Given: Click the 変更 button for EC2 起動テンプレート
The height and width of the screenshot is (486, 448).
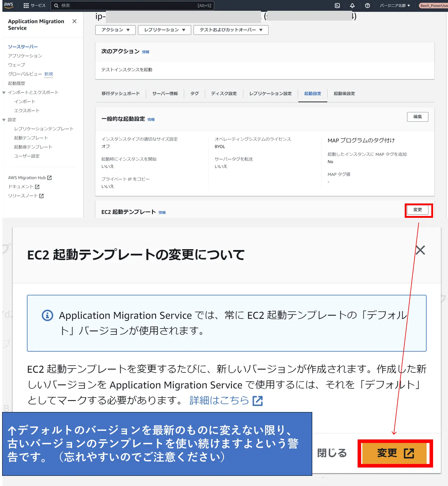Looking at the screenshot, I should [x=418, y=210].
